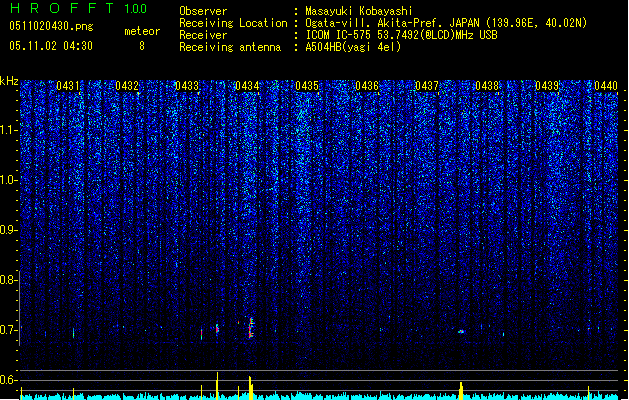The image size is (629, 400).
Task: Click the 'Receiving antenna' field label
Action: (x=230, y=47)
